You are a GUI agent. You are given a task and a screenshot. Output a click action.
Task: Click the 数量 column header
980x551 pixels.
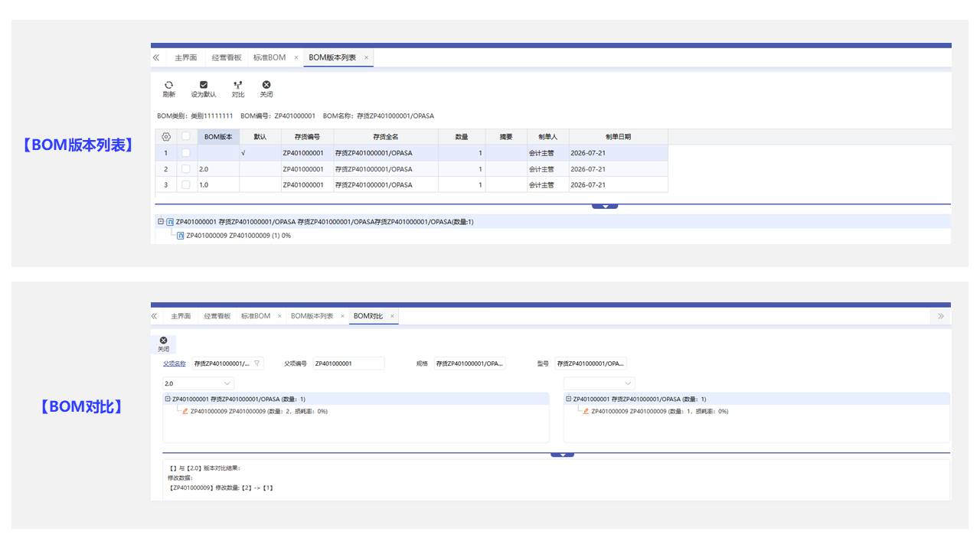point(462,136)
